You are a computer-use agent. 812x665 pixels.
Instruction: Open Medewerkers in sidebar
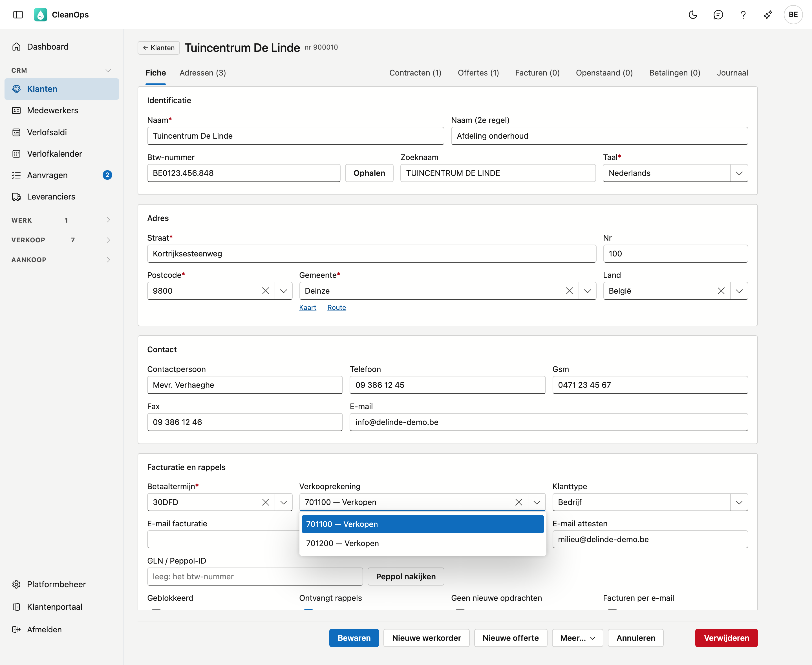[62, 110]
